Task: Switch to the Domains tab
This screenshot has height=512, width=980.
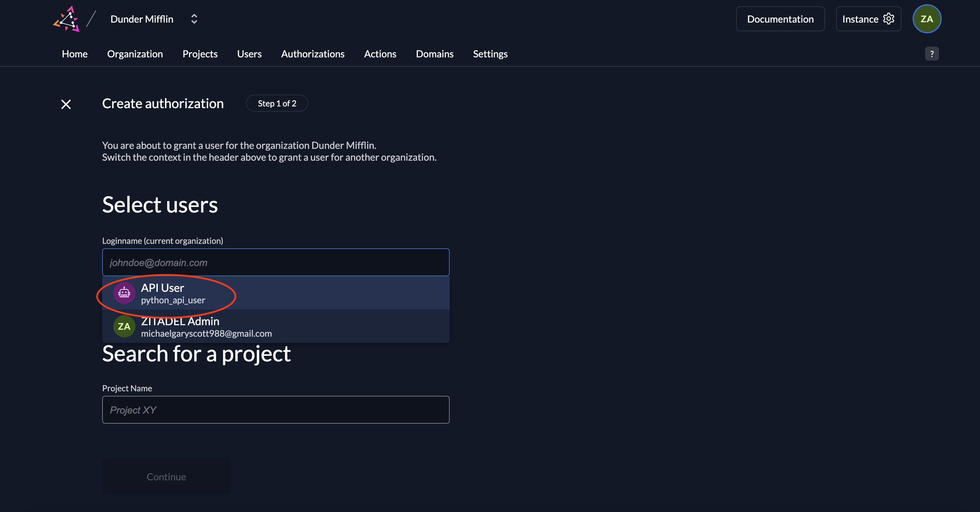Action: pyautogui.click(x=434, y=54)
